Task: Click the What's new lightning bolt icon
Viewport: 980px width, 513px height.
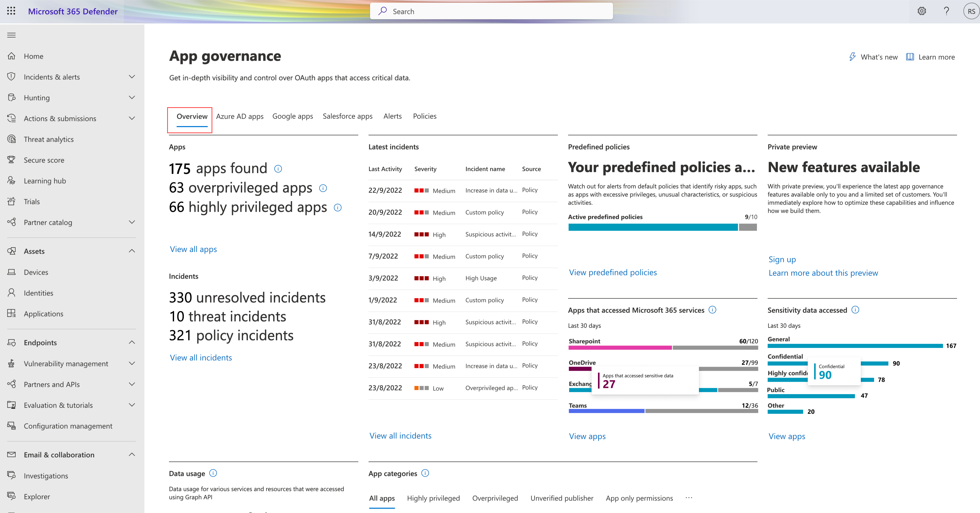Action: pyautogui.click(x=852, y=57)
